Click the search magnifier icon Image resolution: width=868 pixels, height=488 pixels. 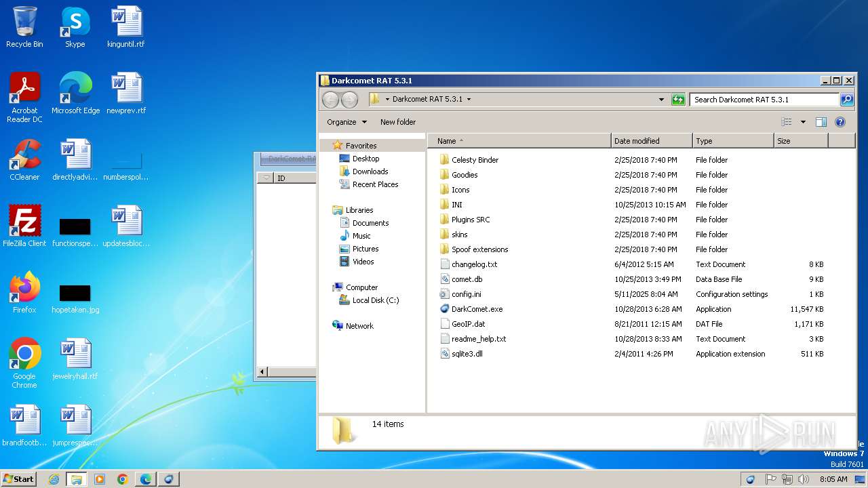point(847,100)
